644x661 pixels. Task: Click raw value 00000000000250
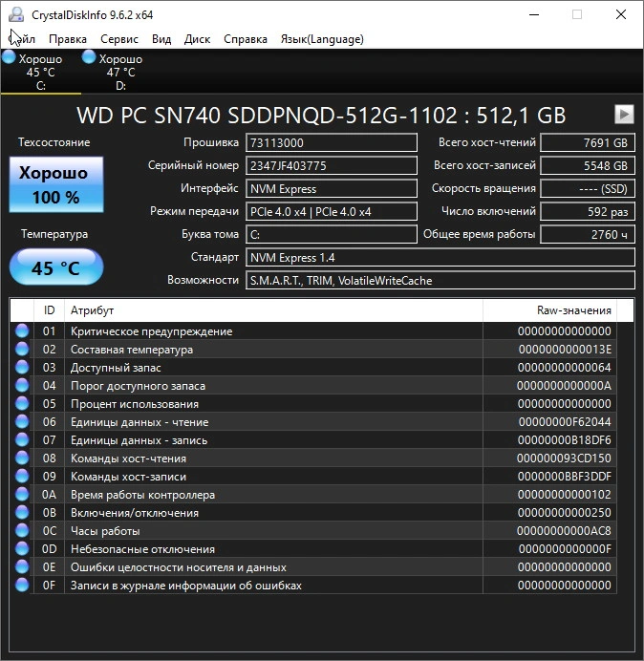pos(565,513)
